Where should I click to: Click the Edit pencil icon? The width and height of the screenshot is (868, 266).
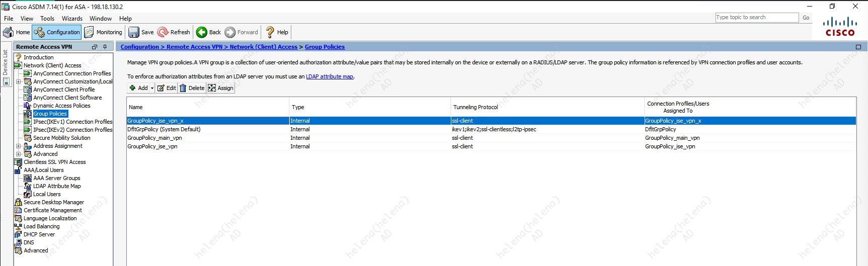pos(161,88)
